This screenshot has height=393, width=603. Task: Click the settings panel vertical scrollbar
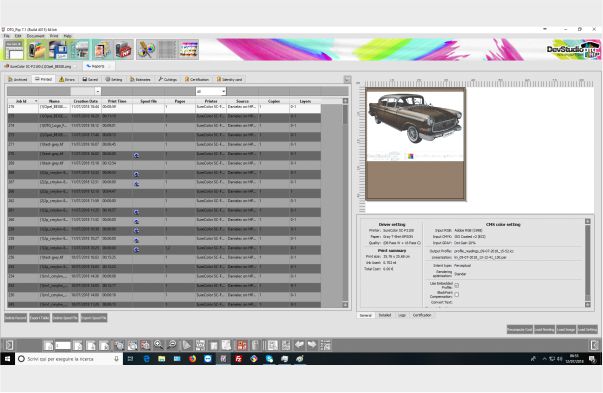point(588,263)
